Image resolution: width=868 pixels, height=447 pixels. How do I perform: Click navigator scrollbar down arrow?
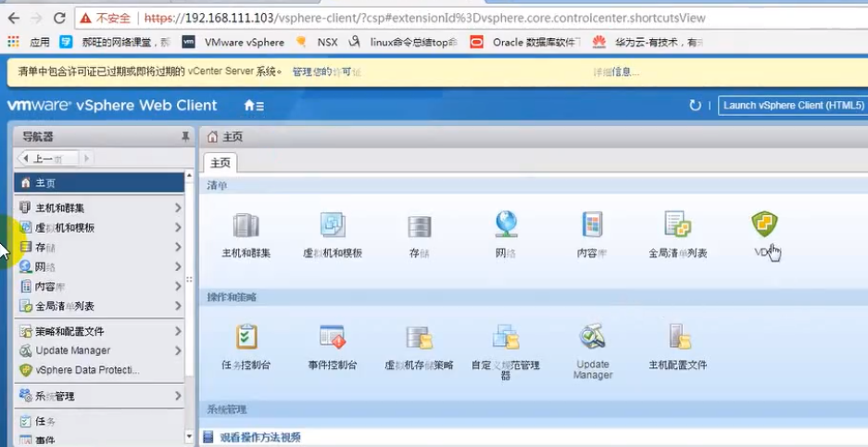(x=189, y=437)
